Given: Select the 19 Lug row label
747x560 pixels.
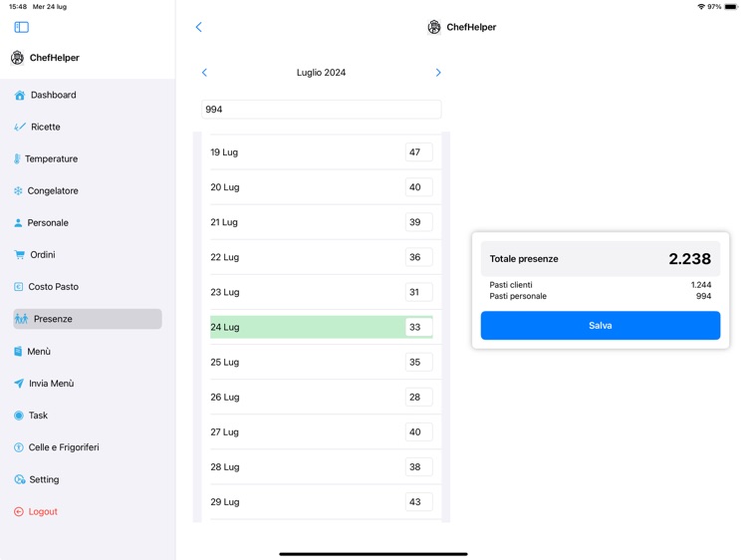Looking at the screenshot, I should point(224,152).
